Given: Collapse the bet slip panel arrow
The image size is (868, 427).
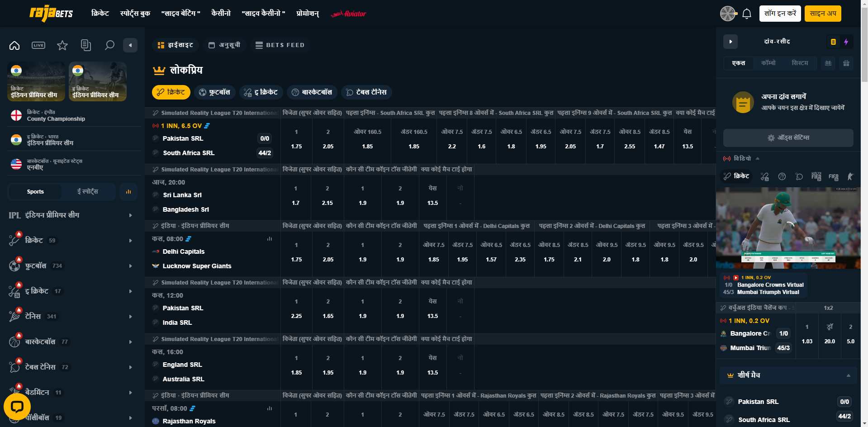Looking at the screenshot, I should [x=730, y=42].
